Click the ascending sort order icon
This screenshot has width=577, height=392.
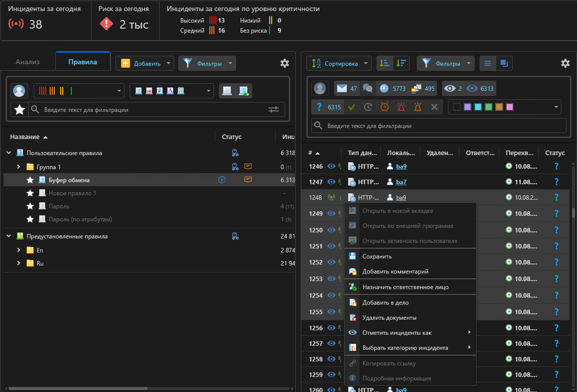click(x=384, y=63)
